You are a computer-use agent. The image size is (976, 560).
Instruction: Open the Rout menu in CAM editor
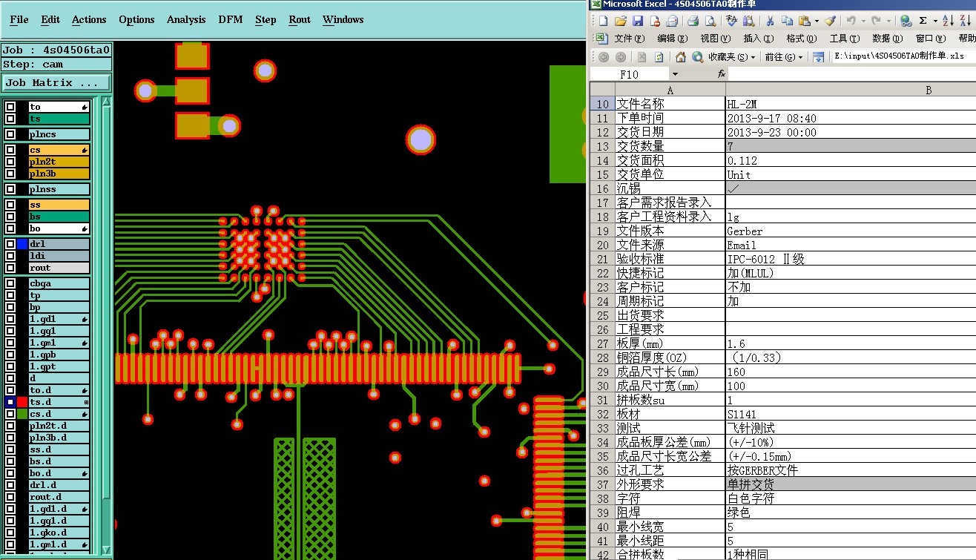(300, 20)
